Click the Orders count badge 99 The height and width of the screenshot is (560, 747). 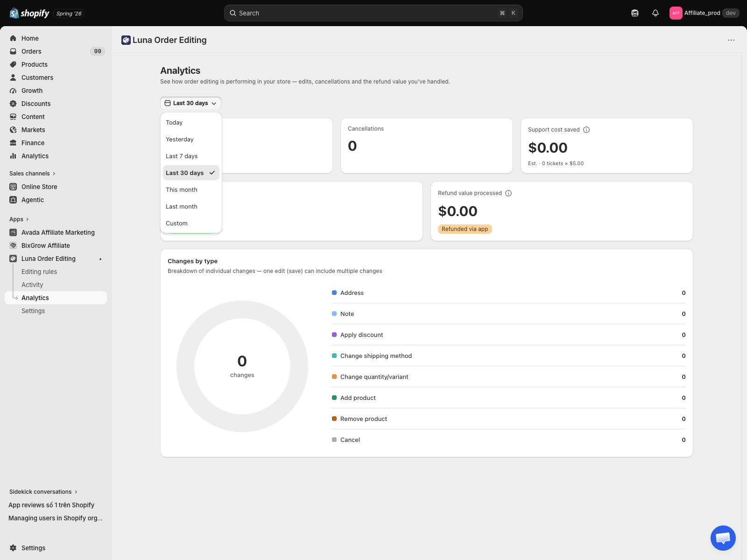click(x=98, y=51)
